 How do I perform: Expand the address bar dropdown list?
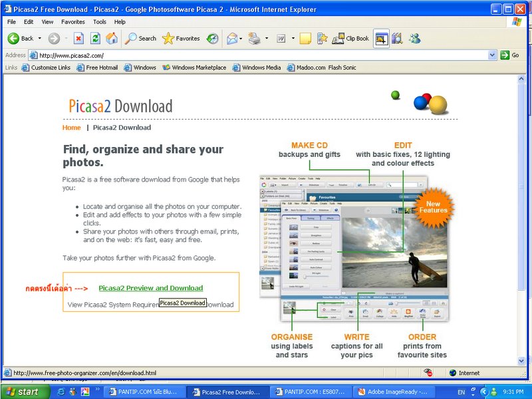[492, 55]
